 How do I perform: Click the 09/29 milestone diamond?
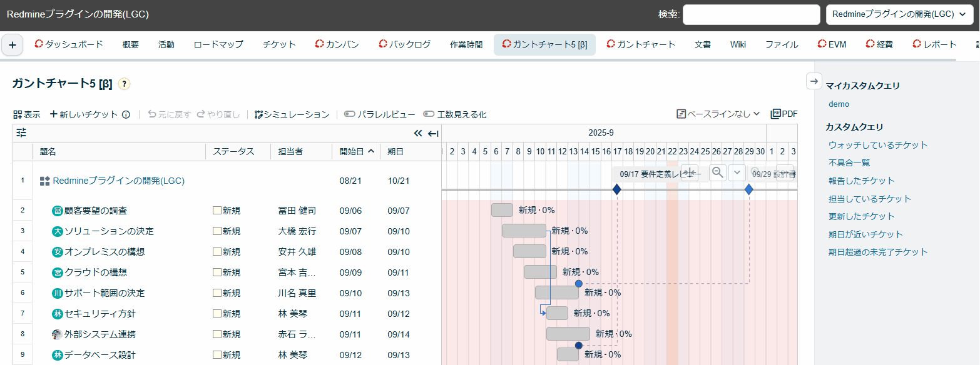click(x=749, y=189)
